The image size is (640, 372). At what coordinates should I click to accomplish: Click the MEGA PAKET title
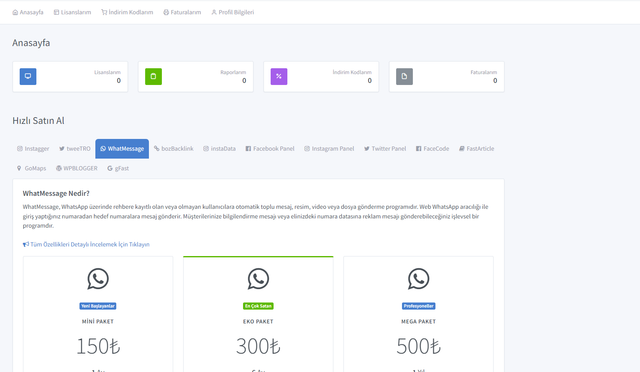coord(418,321)
